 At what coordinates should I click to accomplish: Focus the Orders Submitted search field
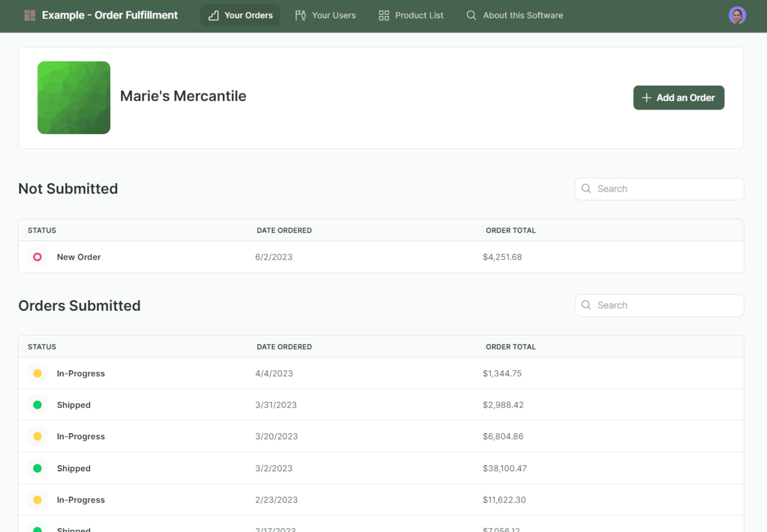(667, 305)
